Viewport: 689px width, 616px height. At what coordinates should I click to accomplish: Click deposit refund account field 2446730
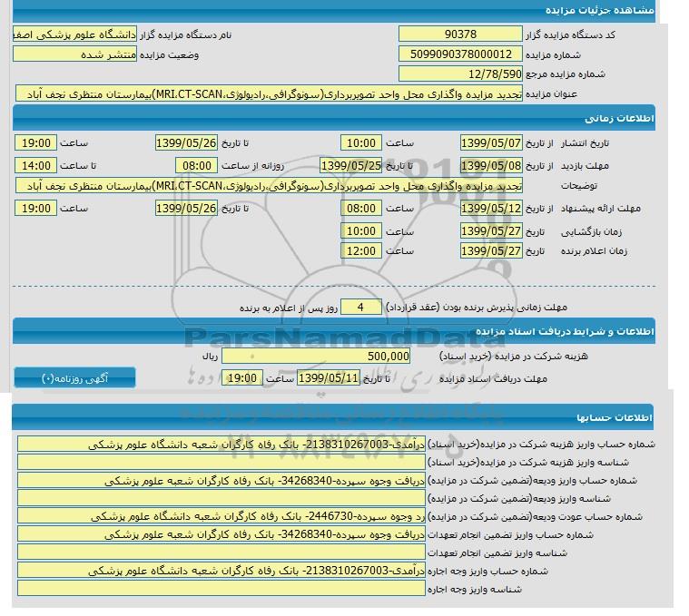coord(221,516)
